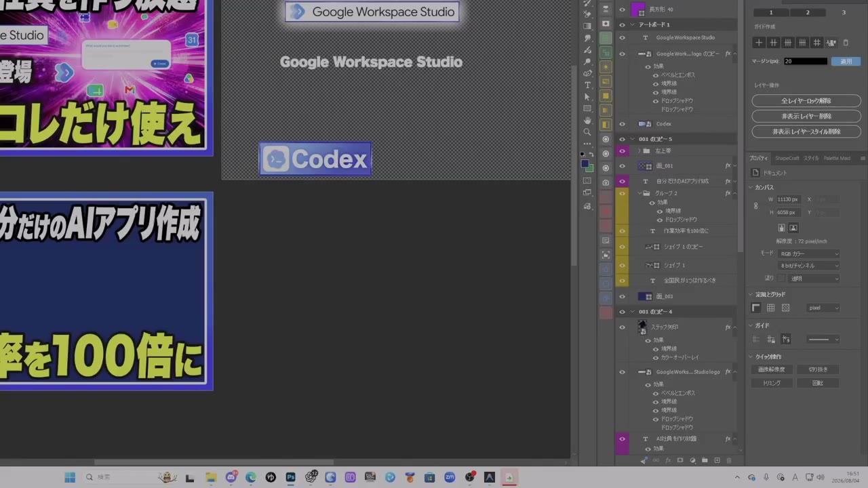Open the pixel units dropdown

pos(823,308)
